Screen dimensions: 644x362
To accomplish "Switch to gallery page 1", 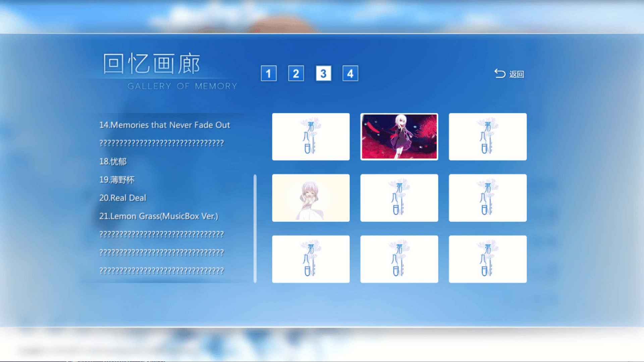I will [x=269, y=73].
